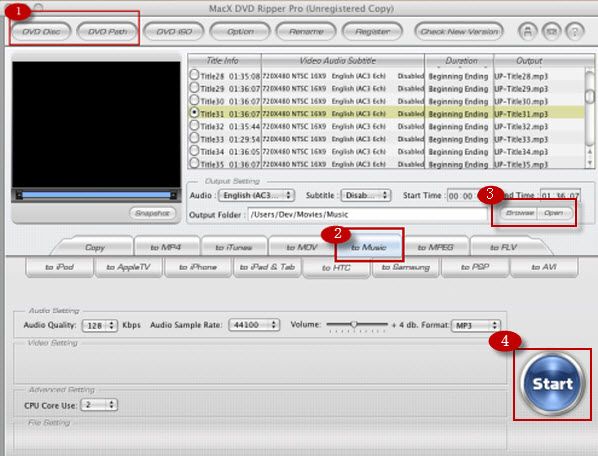Click Beginning Ending in the Title33 row

coord(458,140)
